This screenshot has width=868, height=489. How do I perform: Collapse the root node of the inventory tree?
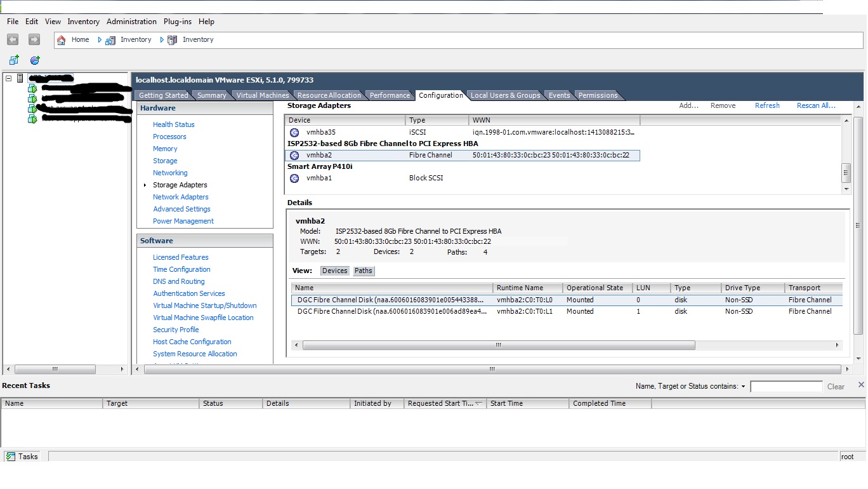tap(8, 77)
